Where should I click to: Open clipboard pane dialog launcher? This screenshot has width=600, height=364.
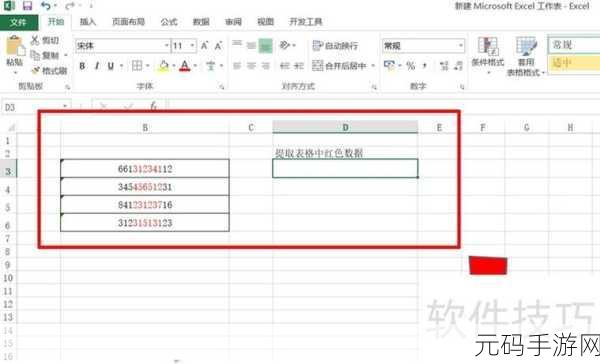tap(67, 87)
